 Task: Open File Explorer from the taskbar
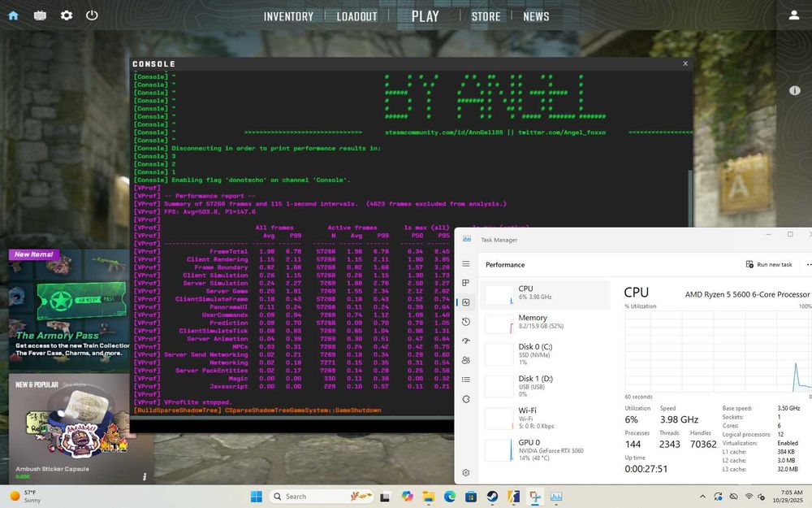pyautogui.click(x=428, y=497)
